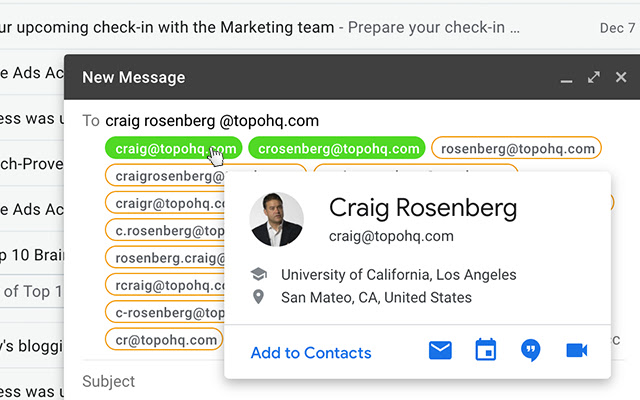
Task: Click the Craig Rosenberg name heading
Action: coord(422,207)
